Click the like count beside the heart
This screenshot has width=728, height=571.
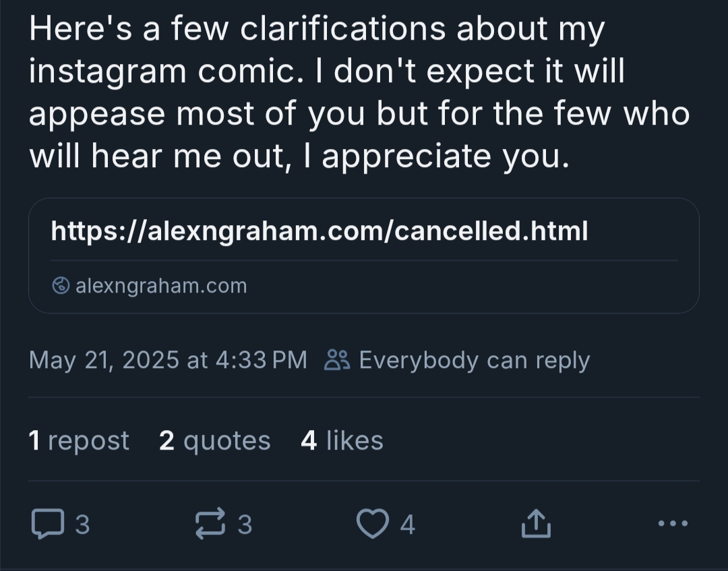[407, 524]
